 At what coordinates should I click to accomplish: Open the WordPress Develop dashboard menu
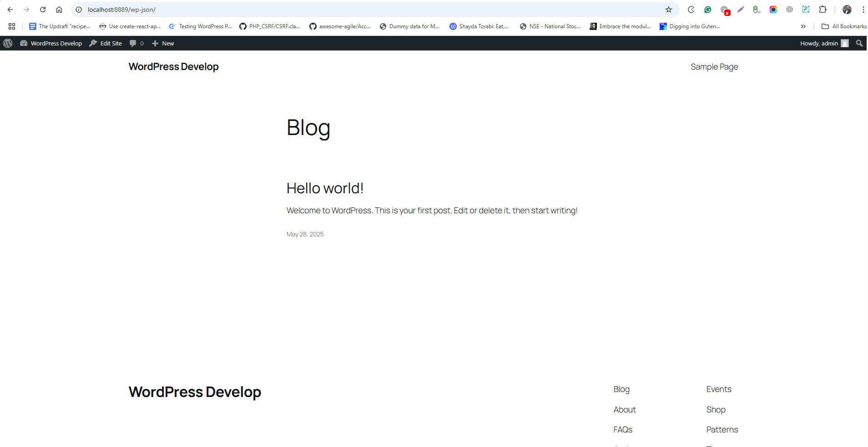tap(51, 43)
